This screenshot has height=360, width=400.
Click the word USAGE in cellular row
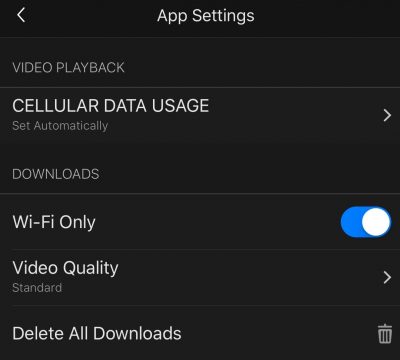[180, 106]
